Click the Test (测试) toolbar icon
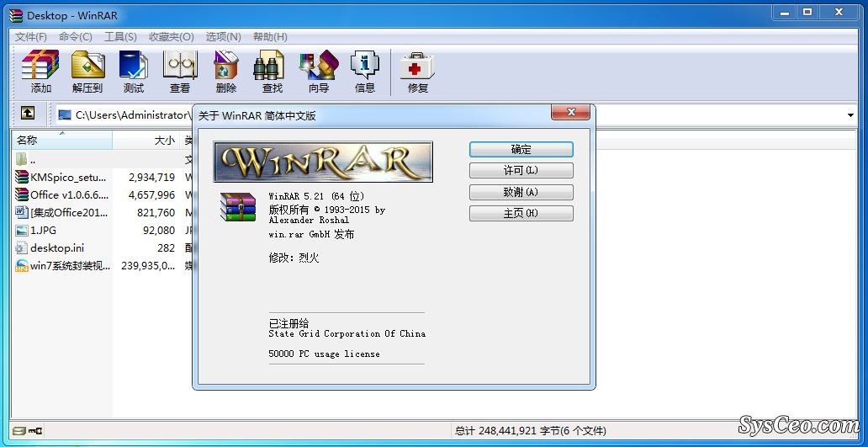The image size is (868, 447). 134,72
